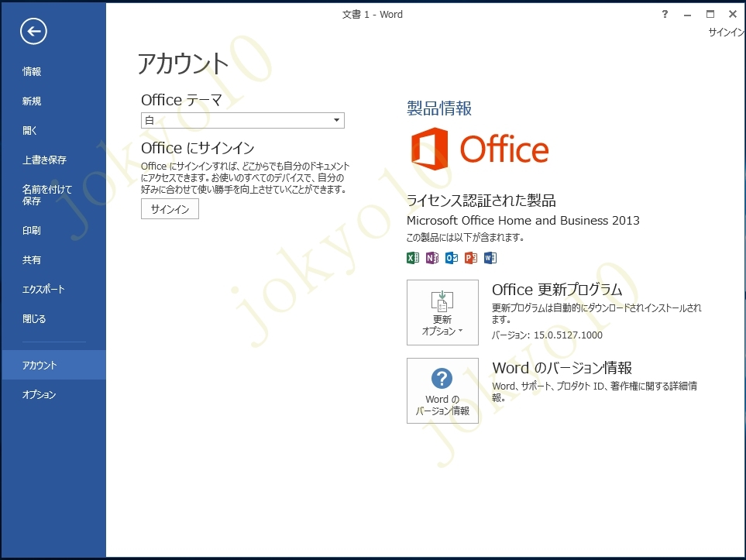Click the 製品情報 heading
746x560 pixels.
pos(439,108)
